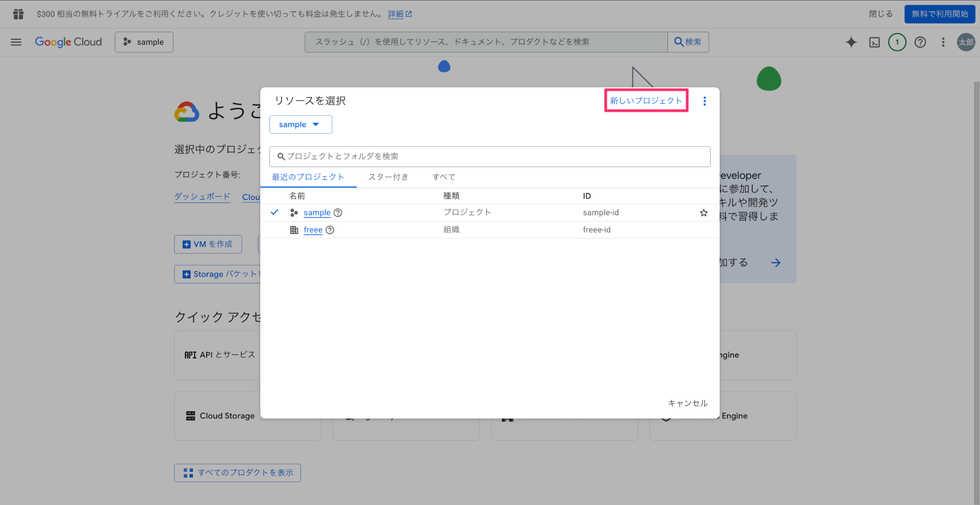Click help icon next to freee organization
The width and height of the screenshot is (980, 505).
(330, 230)
